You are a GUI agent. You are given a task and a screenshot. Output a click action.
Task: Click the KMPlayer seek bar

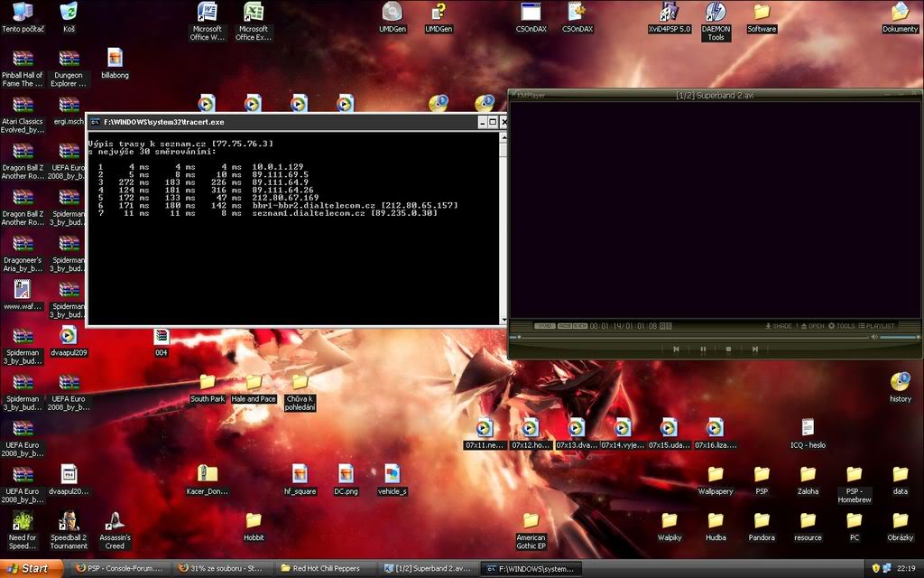click(x=686, y=337)
